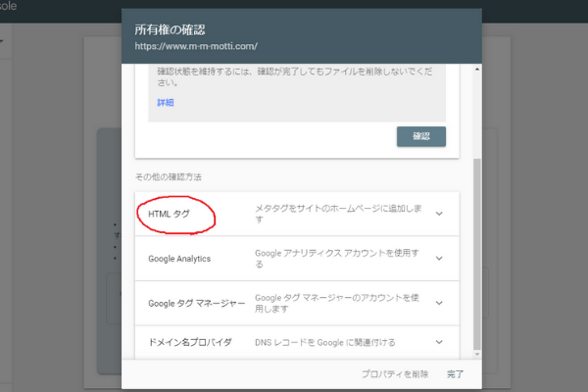Expand the Google Analytics chevron
The height and width of the screenshot is (392, 588).
point(439,258)
